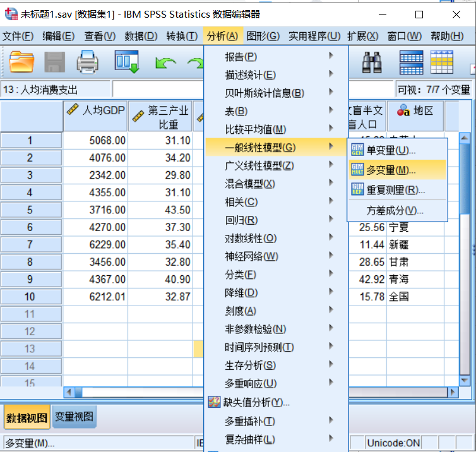Viewport: 476px width, 452px height.
Task: Click the ruler icon on 第三产业比重 column
Action: coord(138,116)
